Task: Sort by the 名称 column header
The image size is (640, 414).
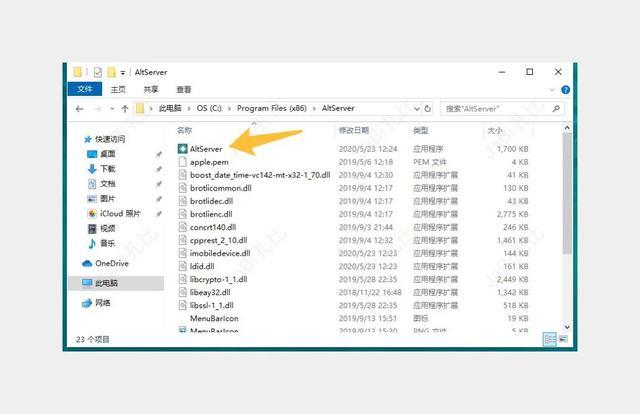Action: click(x=184, y=130)
